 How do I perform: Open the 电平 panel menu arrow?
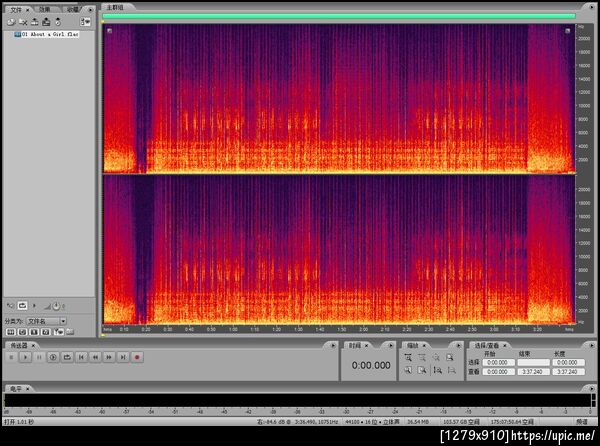point(592,389)
